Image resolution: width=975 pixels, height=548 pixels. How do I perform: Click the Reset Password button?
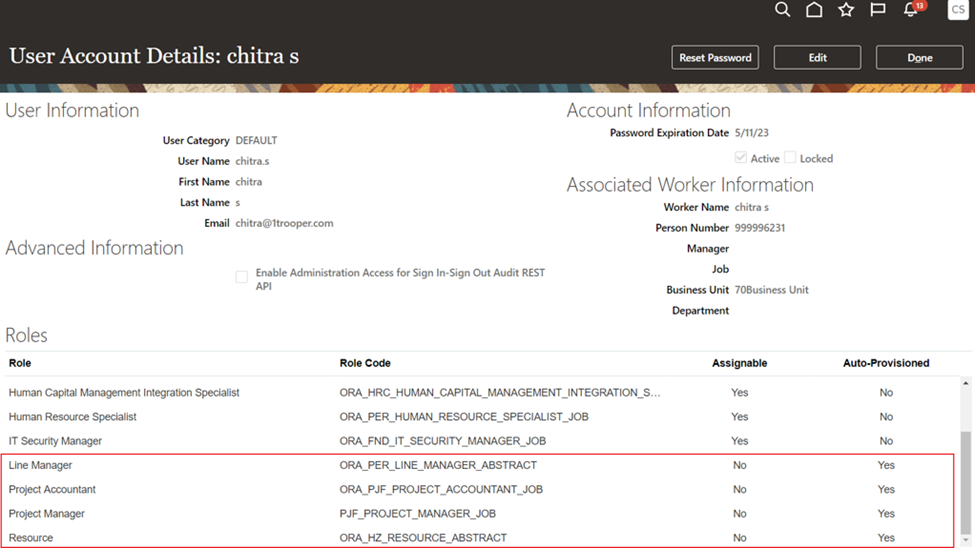click(x=715, y=58)
